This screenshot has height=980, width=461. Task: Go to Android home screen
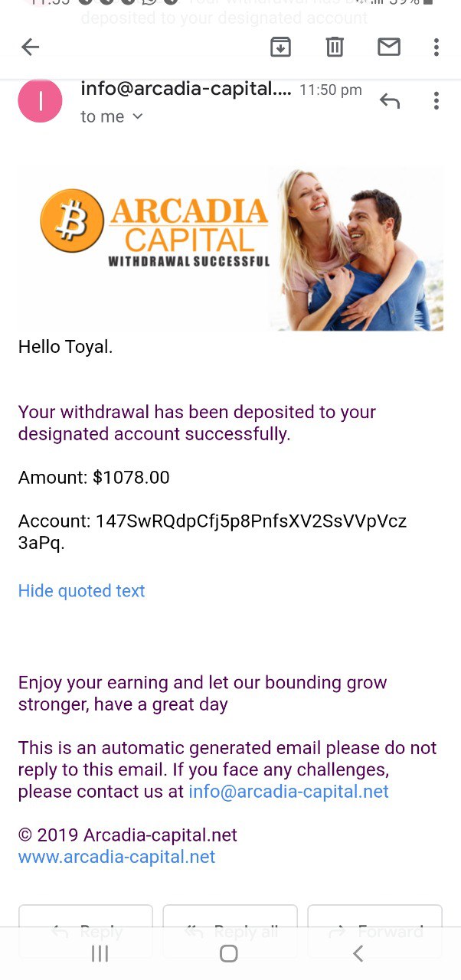point(228,953)
